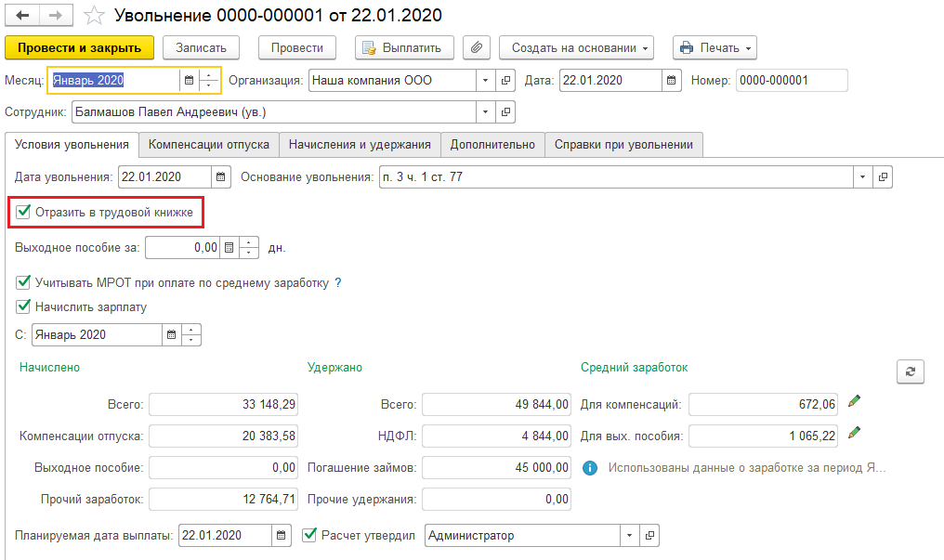
Task: Expand the 'Сотрудник' dropdown list
Action: click(x=484, y=111)
